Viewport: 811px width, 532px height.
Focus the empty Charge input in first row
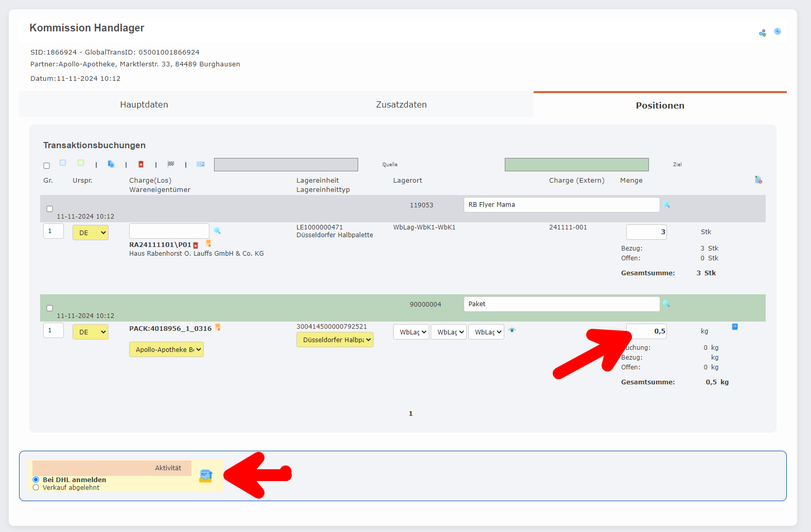point(169,231)
